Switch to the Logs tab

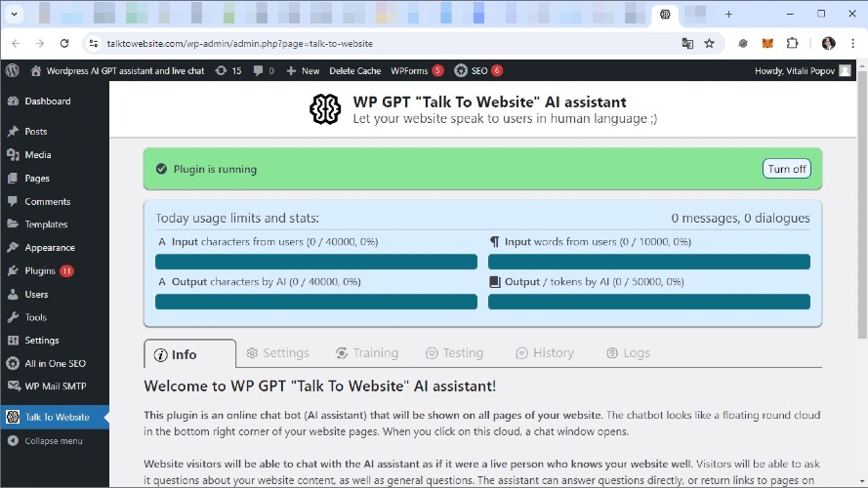pyautogui.click(x=629, y=353)
